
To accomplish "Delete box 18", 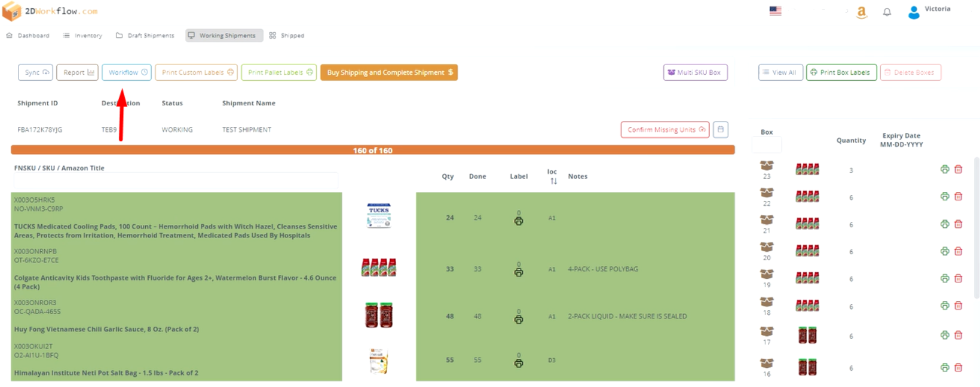I will tap(958, 306).
